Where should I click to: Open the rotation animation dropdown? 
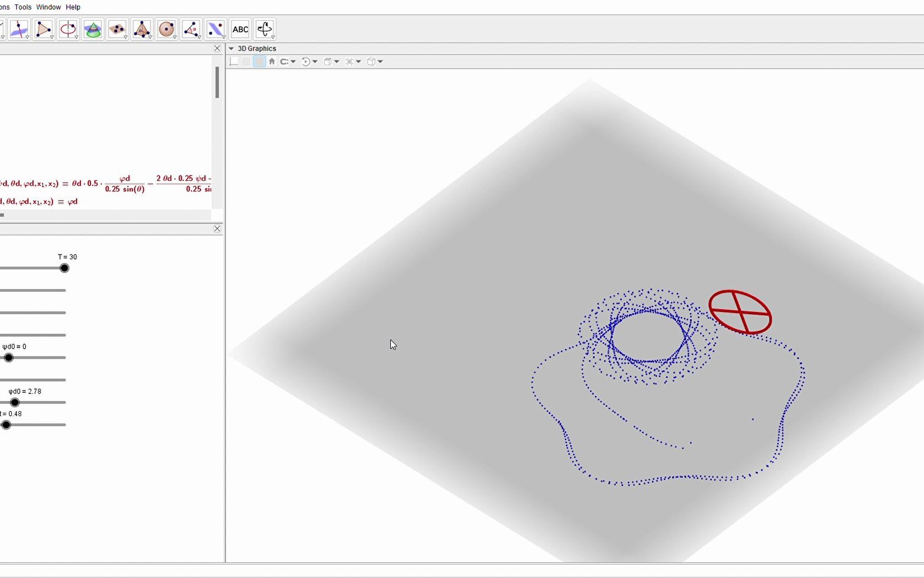pos(313,61)
